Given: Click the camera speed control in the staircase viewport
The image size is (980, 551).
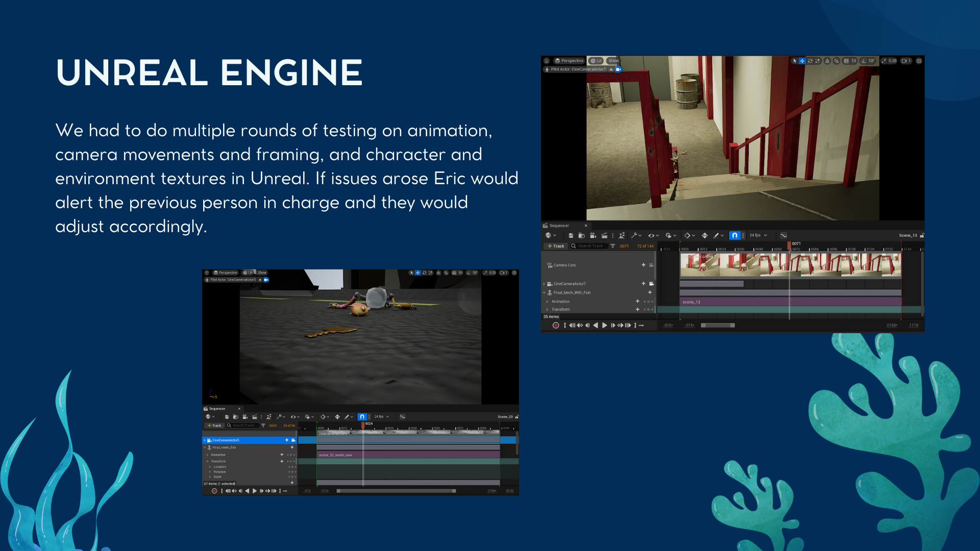Looking at the screenshot, I should 906,61.
